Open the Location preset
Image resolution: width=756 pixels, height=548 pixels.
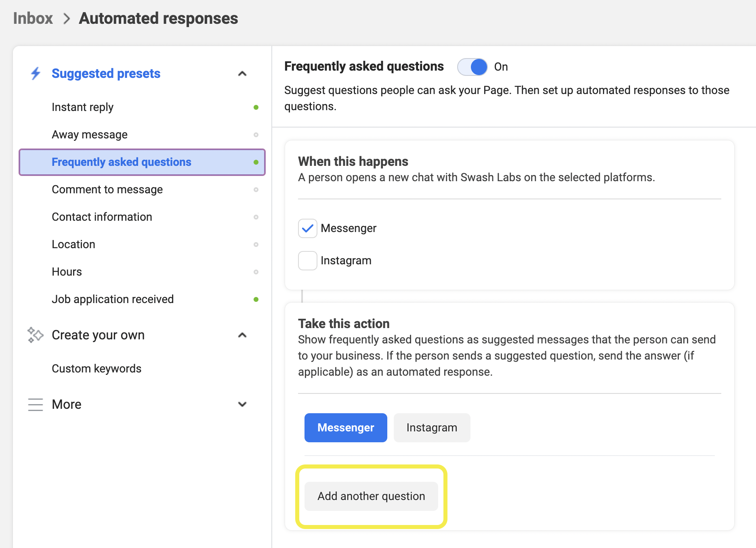142,245
